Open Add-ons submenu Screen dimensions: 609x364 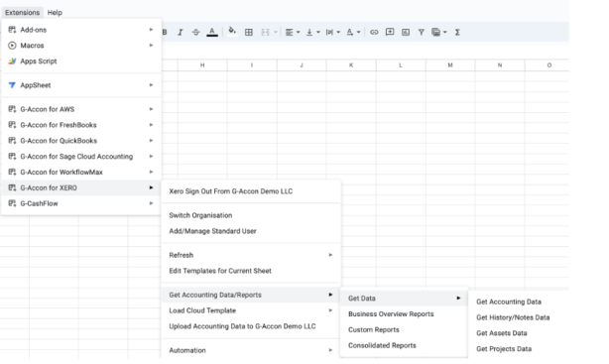[x=81, y=30]
